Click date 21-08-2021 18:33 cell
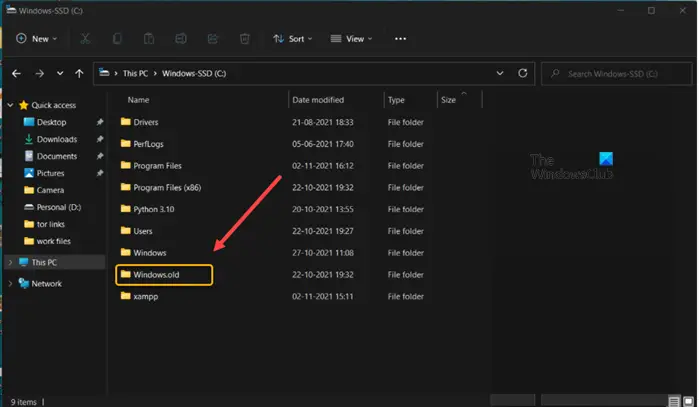Image resolution: width=699 pixels, height=407 pixels. [322, 122]
